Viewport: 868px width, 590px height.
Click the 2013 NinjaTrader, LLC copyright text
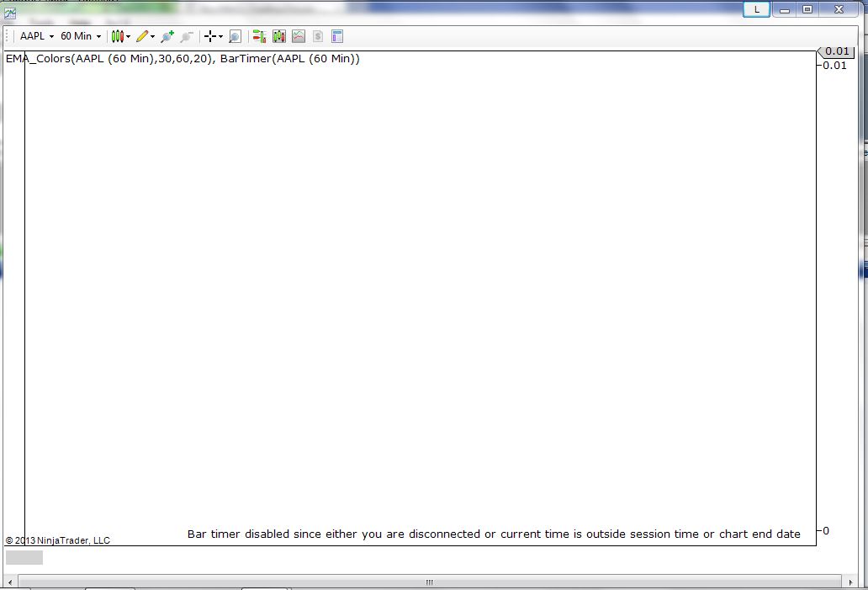[57, 540]
